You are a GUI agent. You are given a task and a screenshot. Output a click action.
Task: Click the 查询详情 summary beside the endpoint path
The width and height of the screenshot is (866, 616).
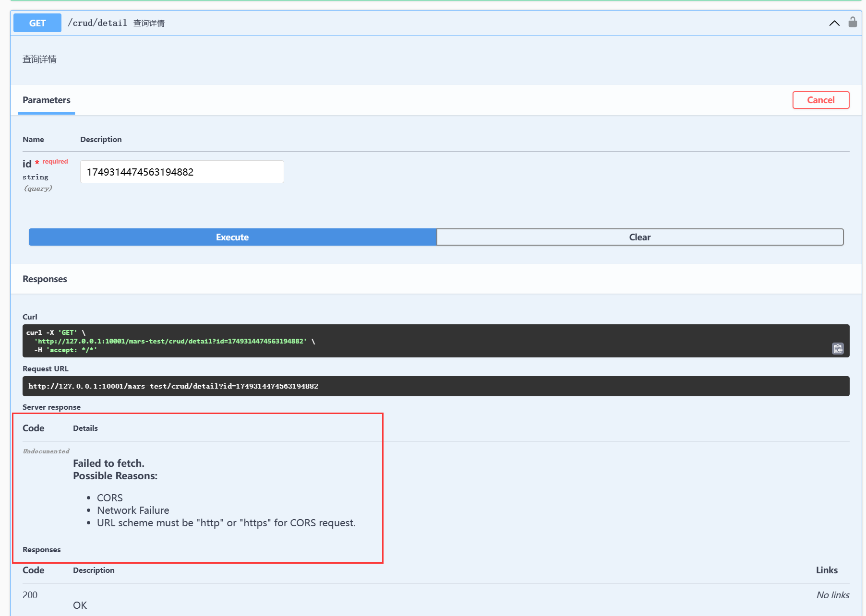point(149,23)
